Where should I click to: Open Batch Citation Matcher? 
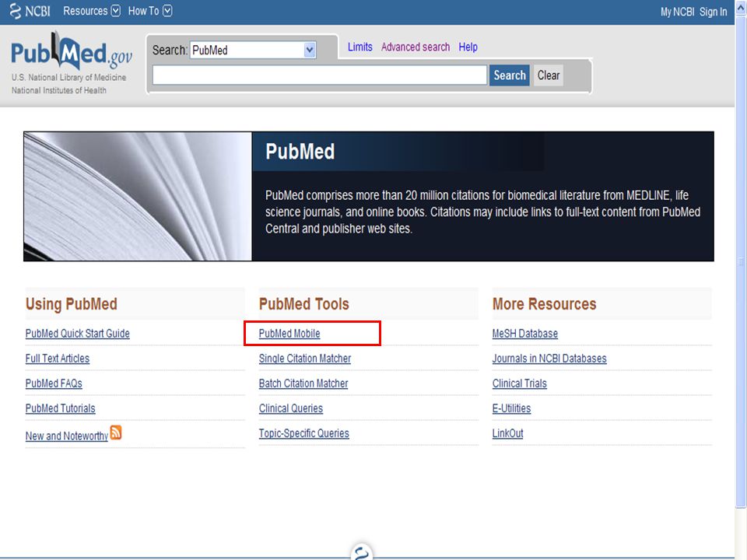(303, 383)
